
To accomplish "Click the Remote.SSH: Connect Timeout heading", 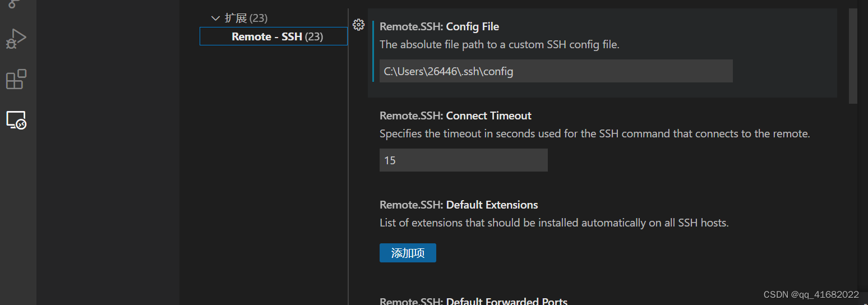I will (455, 115).
